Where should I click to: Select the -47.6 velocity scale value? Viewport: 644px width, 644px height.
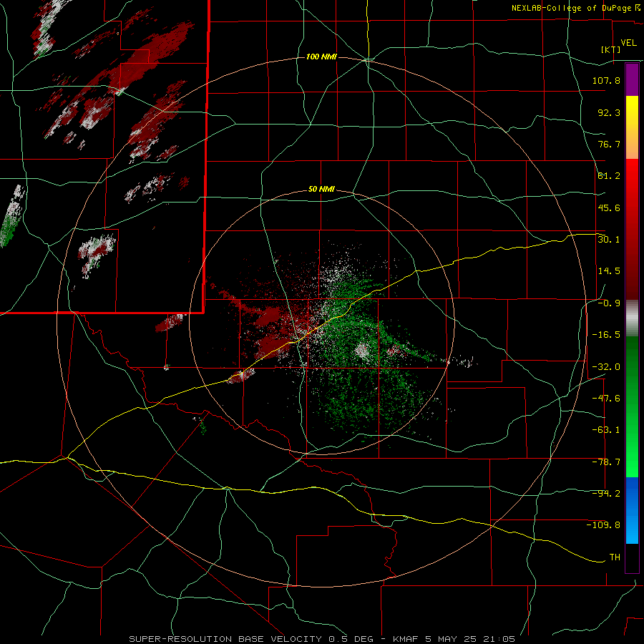tap(606, 399)
